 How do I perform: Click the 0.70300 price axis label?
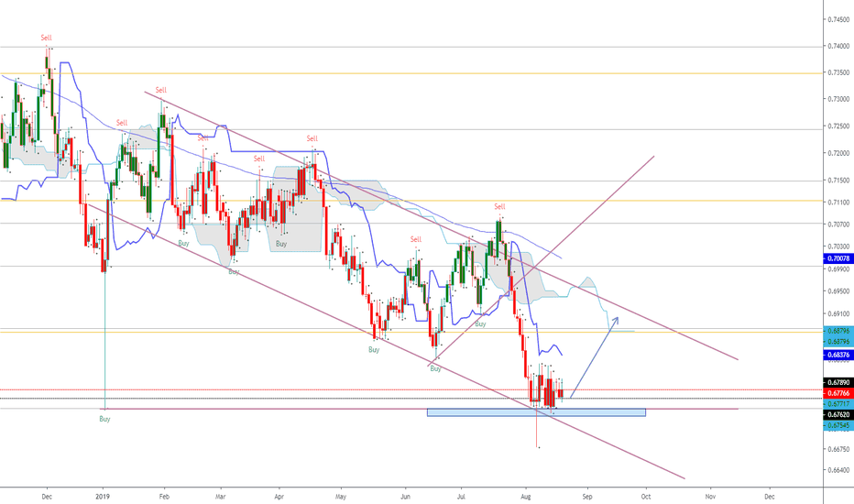(x=838, y=247)
